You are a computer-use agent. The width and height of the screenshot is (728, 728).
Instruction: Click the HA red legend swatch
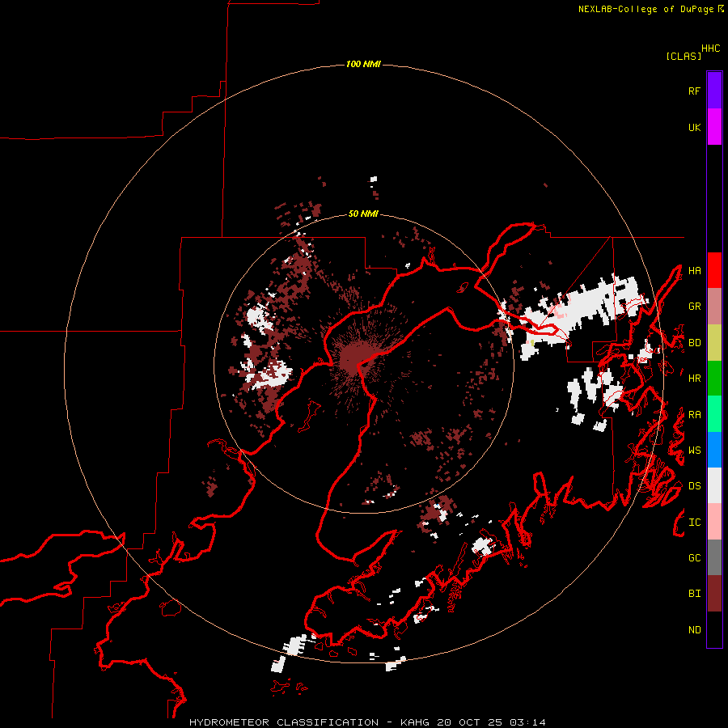[714, 270]
